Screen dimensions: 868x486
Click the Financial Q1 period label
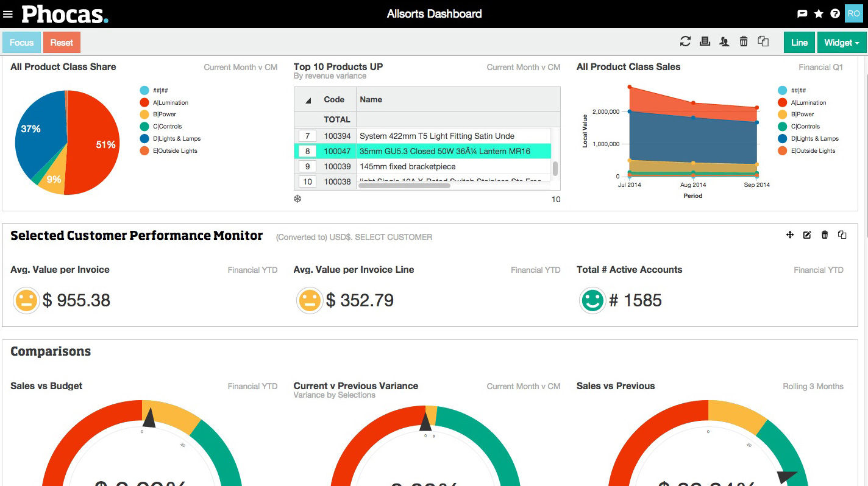tap(821, 67)
